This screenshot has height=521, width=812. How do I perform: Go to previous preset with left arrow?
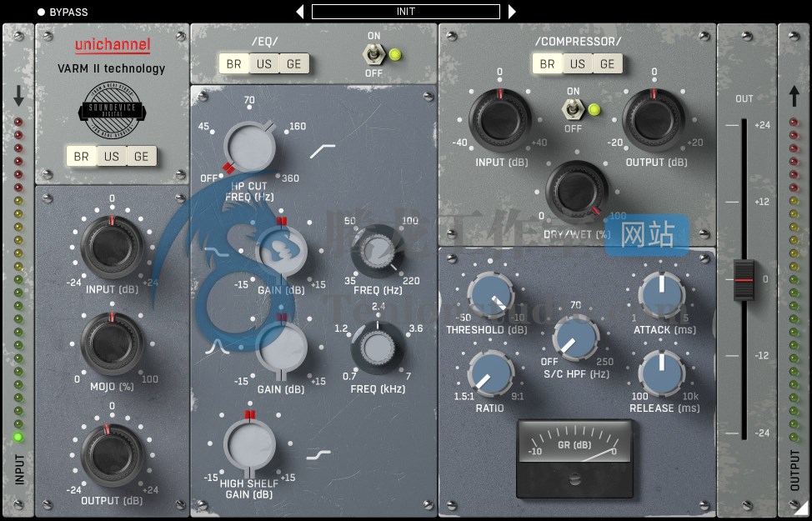tap(300, 12)
